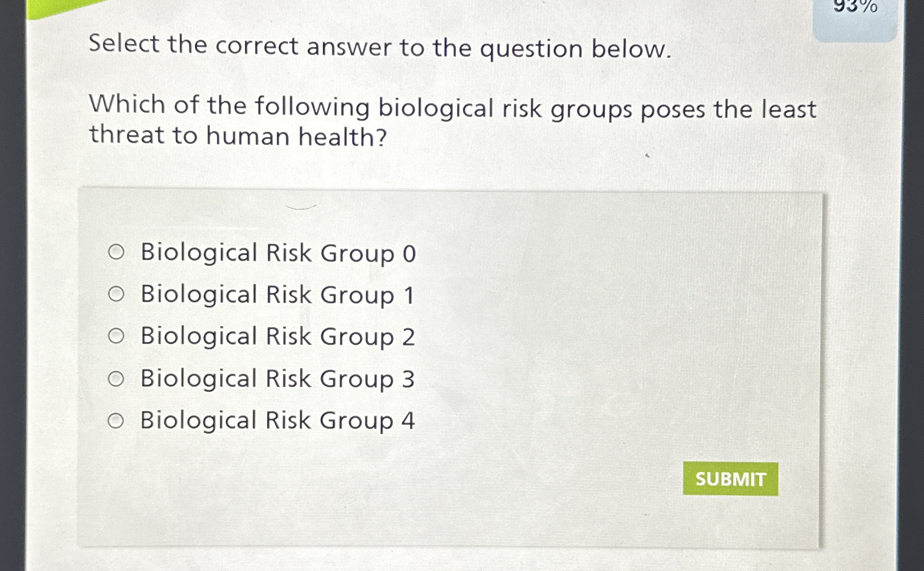Select Biological Risk Group 4
Viewport: 924px width, 571px height.
click(x=276, y=421)
